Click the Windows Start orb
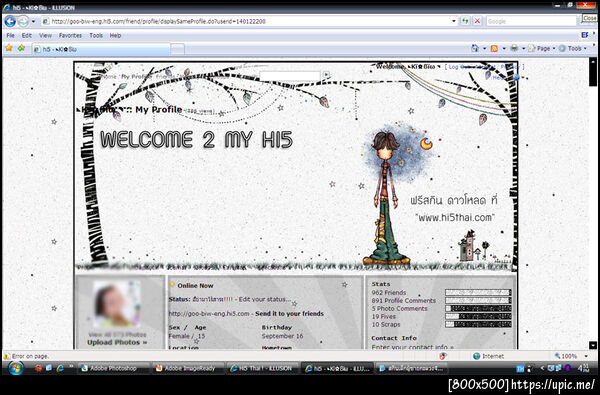The image size is (600, 395). point(16,368)
